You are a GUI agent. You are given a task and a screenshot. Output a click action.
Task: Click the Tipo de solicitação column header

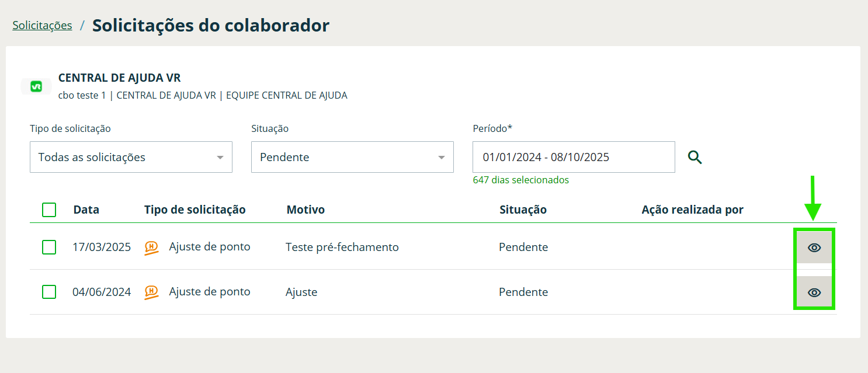195,210
